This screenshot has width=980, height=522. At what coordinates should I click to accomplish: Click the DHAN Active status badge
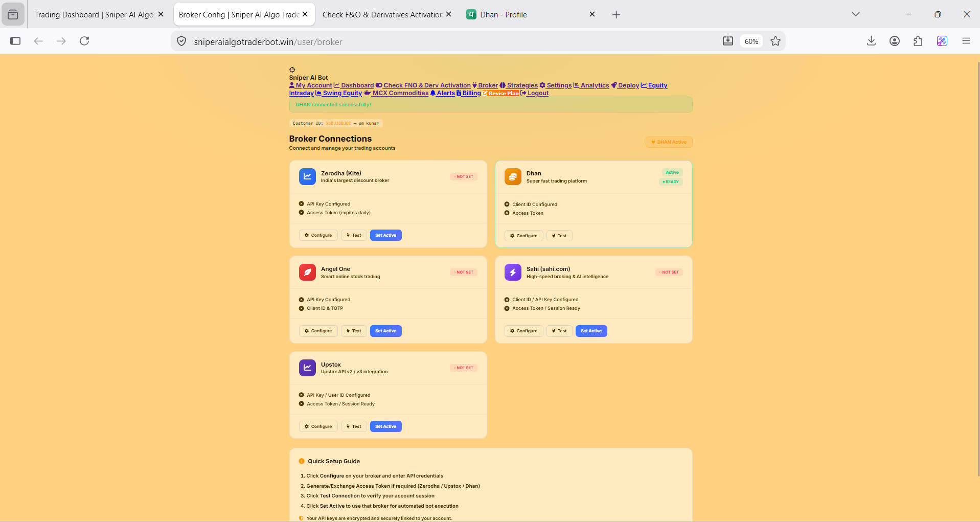669,142
